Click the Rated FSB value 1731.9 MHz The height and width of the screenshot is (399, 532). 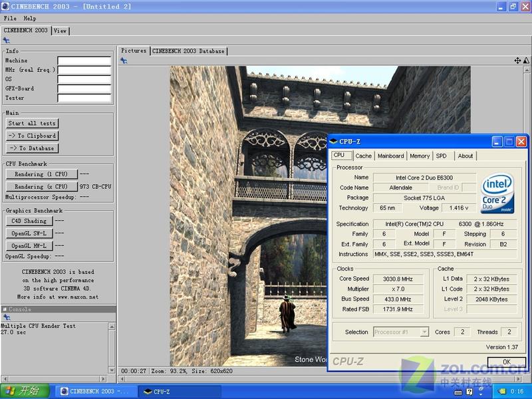coord(398,309)
